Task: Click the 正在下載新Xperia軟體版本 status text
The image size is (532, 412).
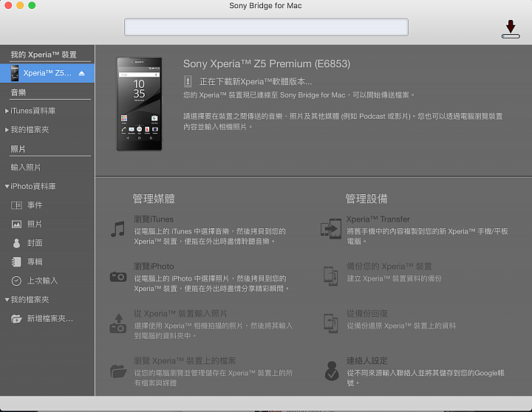Action: coord(256,82)
